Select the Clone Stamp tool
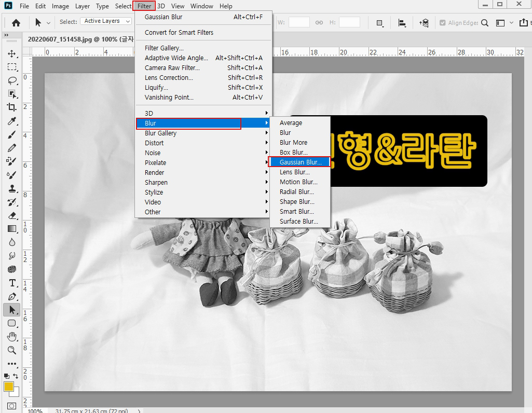The height and width of the screenshot is (413, 532). point(12,188)
